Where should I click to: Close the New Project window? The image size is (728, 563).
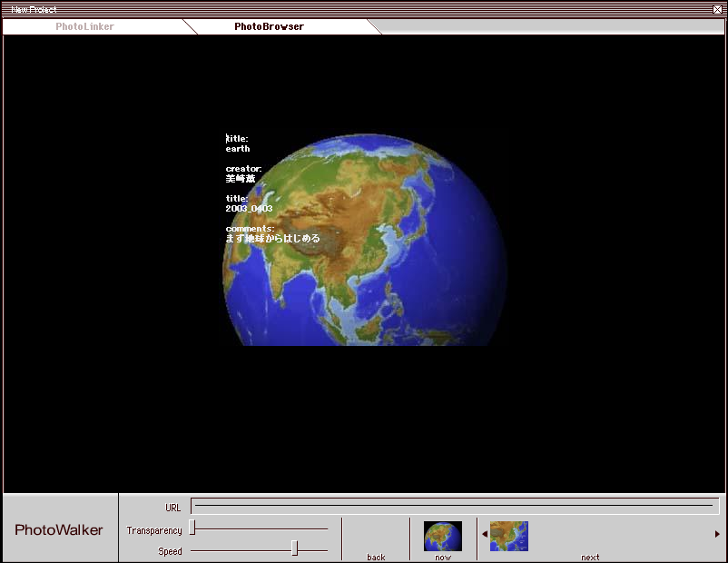click(718, 9)
